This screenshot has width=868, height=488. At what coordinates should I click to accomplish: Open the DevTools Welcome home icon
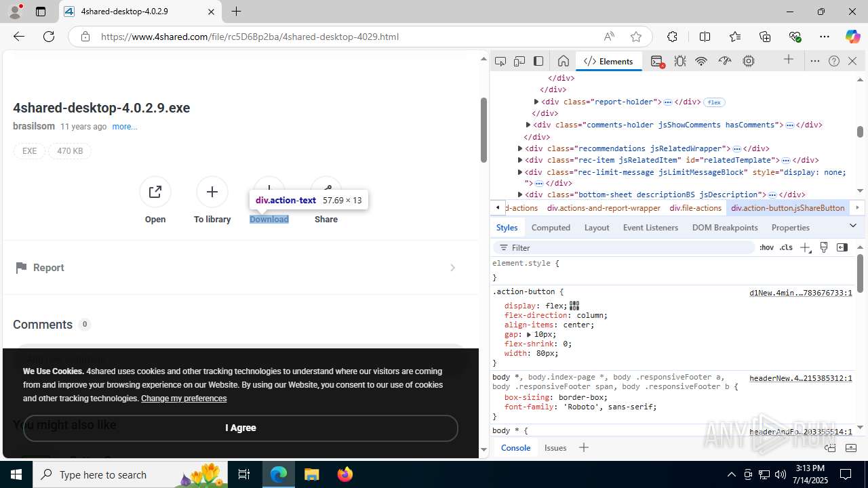(x=563, y=61)
